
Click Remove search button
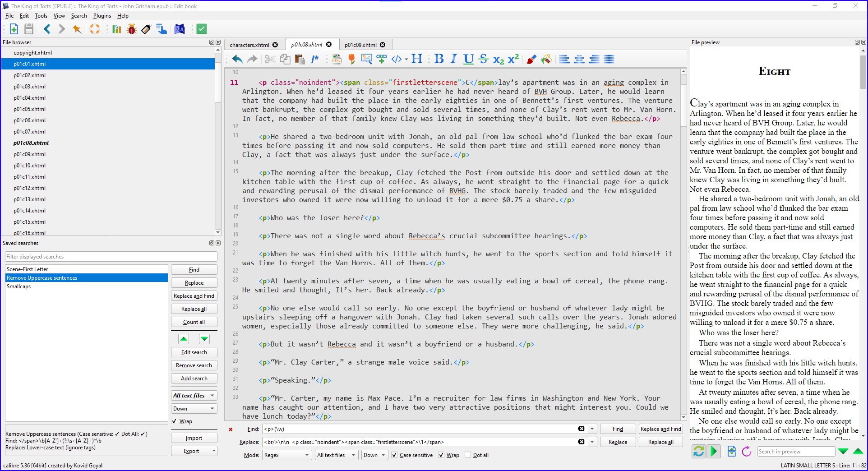coord(194,365)
